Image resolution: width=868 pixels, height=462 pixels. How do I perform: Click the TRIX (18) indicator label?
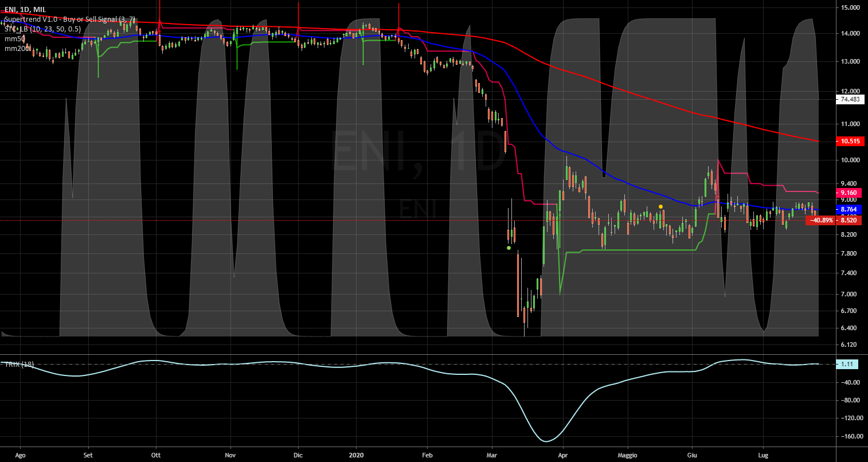pos(19,365)
